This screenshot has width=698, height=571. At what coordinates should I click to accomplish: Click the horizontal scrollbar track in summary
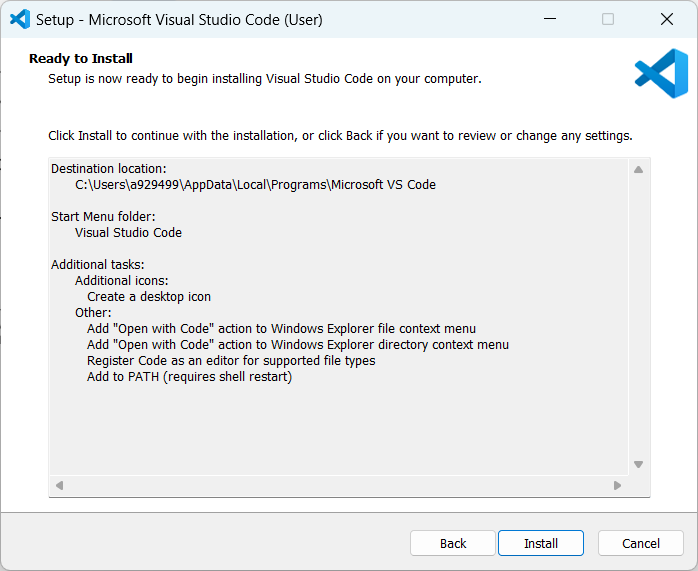[x=338, y=486]
